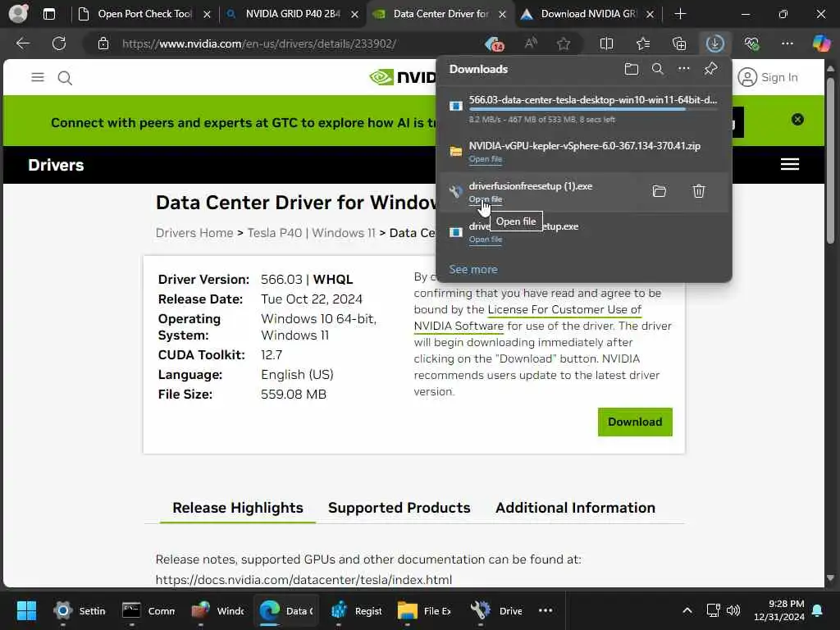The height and width of the screenshot is (630, 840).
Task: Go to Drivers Home breadcrumb
Action: [x=194, y=233]
